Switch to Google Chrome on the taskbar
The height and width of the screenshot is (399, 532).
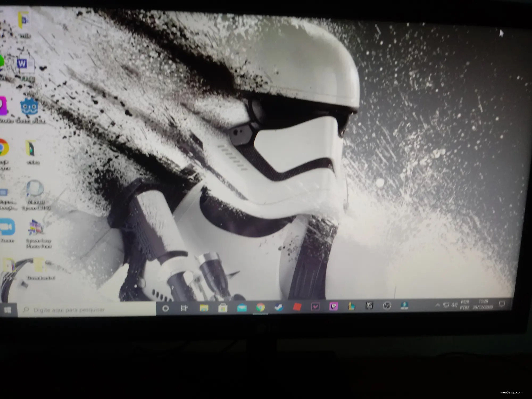260,307
